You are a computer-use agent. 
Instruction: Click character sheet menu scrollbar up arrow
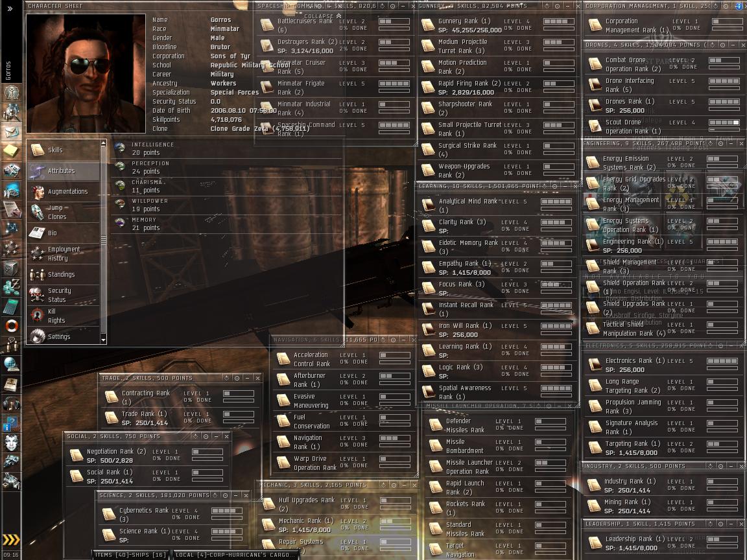click(x=103, y=143)
